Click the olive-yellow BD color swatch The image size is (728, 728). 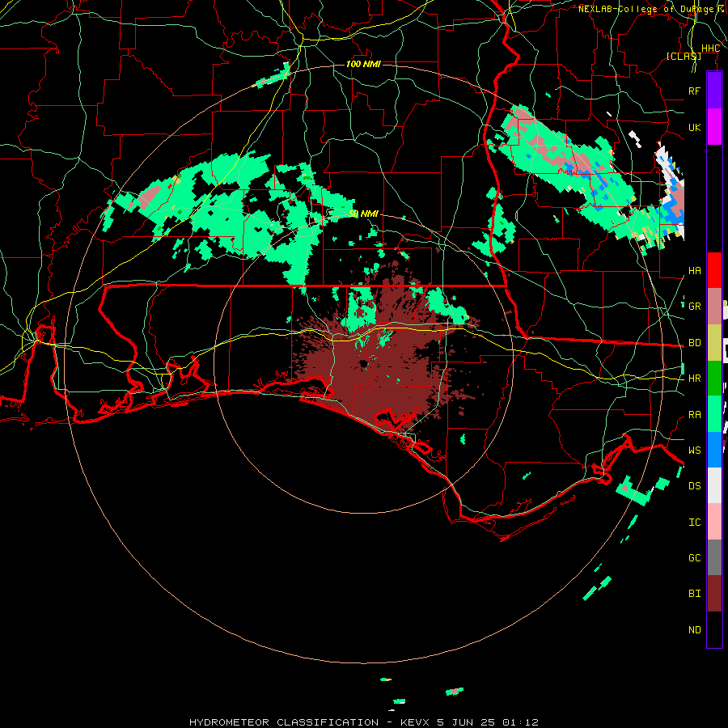click(x=714, y=343)
